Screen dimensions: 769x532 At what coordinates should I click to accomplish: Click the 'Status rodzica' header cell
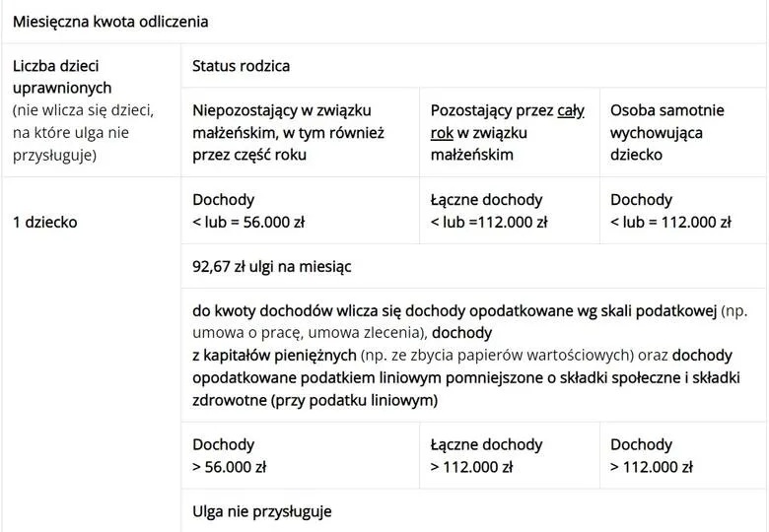[242, 66]
